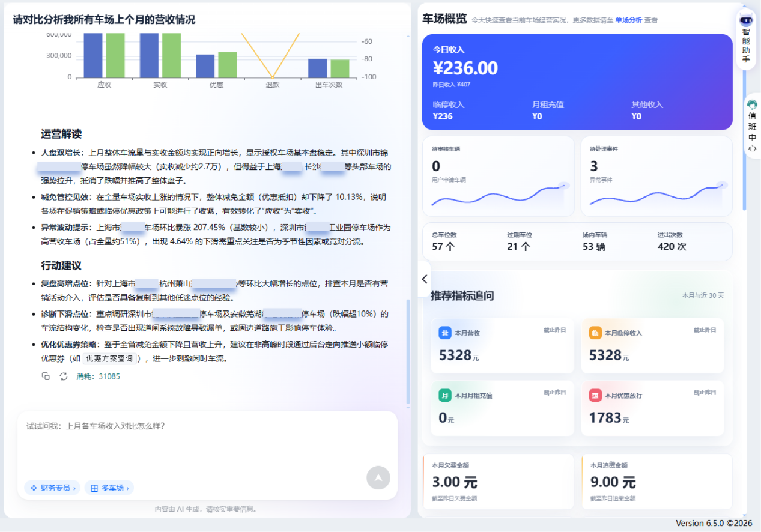Click the 临停收入 ¥236 value
This screenshot has width=761, height=532.
click(x=443, y=116)
